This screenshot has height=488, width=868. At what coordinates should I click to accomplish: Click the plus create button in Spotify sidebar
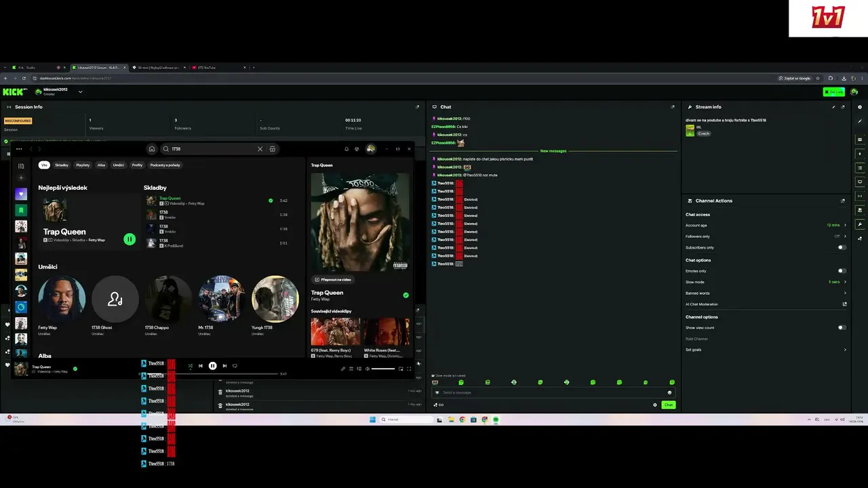click(x=21, y=178)
